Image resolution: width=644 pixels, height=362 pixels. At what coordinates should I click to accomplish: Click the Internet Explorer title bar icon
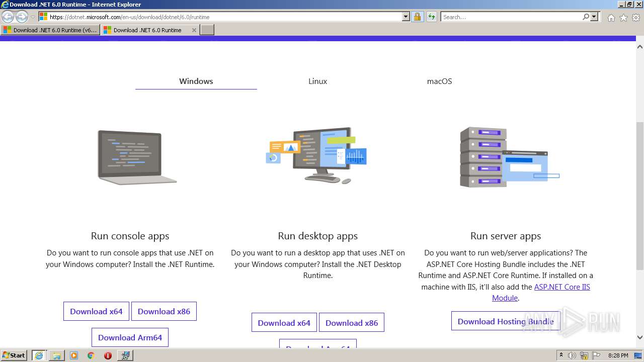tap(5, 5)
